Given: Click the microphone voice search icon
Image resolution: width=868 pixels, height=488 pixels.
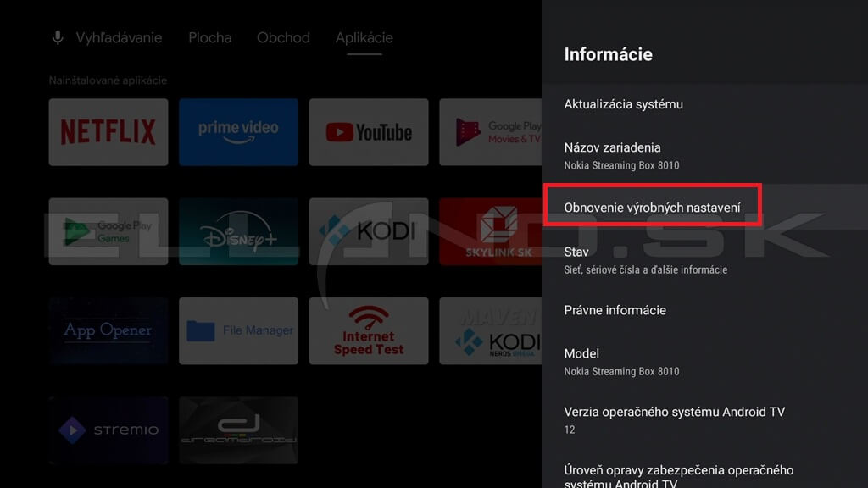Looking at the screenshot, I should point(58,38).
